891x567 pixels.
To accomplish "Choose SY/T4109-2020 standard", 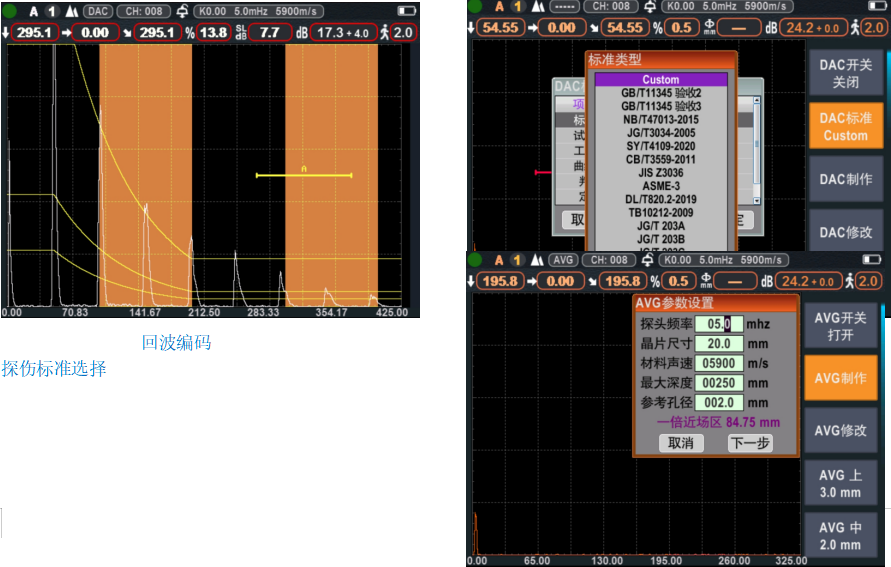I will pyautogui.click(x=661, y=146).
